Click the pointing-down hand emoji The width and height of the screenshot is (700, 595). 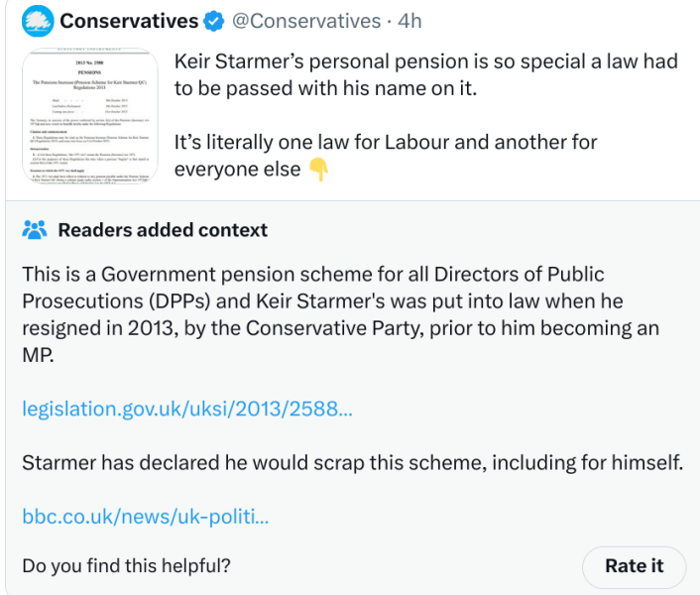(319, 170)
